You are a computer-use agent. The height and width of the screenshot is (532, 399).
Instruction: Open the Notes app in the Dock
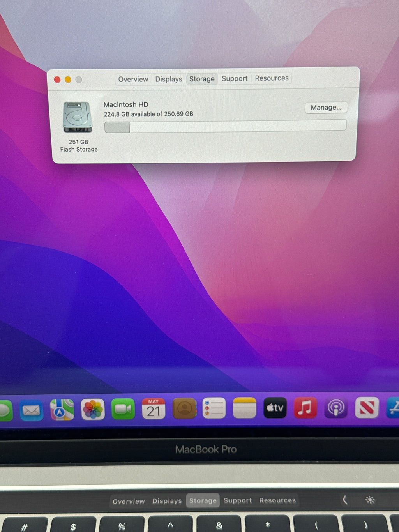245,408
